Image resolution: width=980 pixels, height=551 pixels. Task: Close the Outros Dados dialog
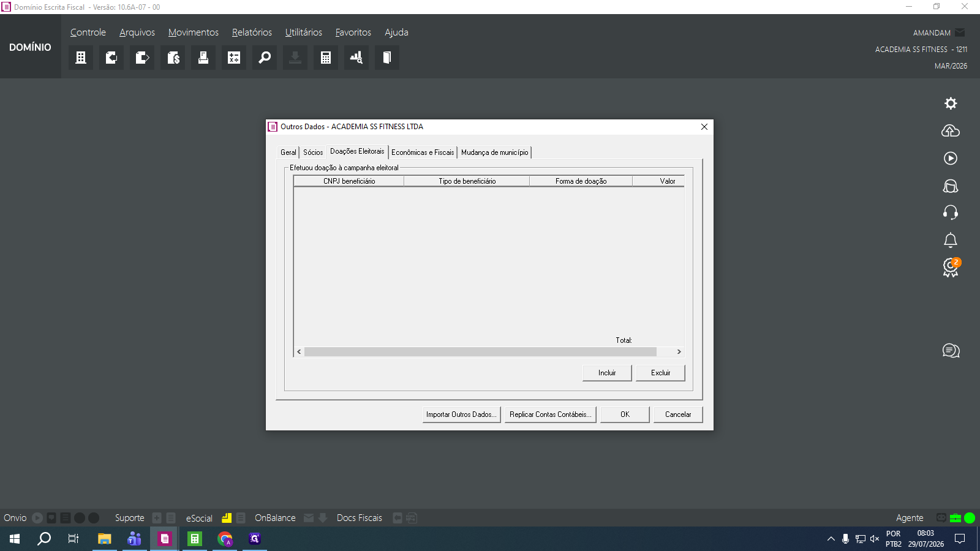click(x=704, y=127)
